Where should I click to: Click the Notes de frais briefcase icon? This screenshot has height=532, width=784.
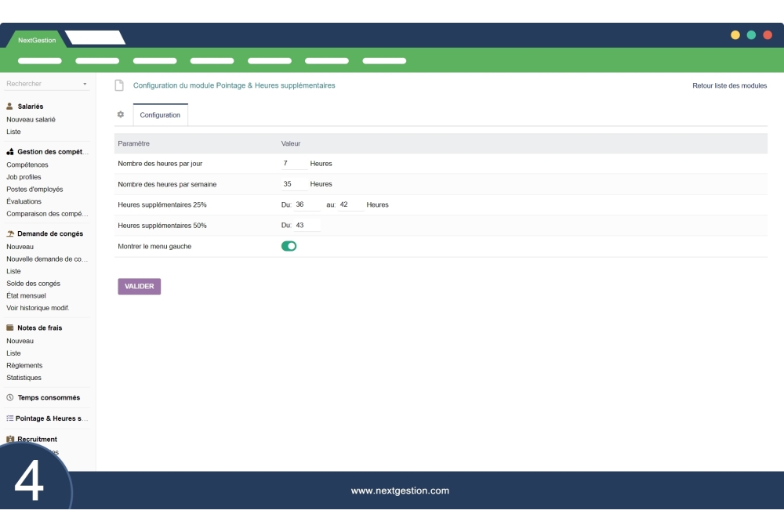[x=9, y=328]
